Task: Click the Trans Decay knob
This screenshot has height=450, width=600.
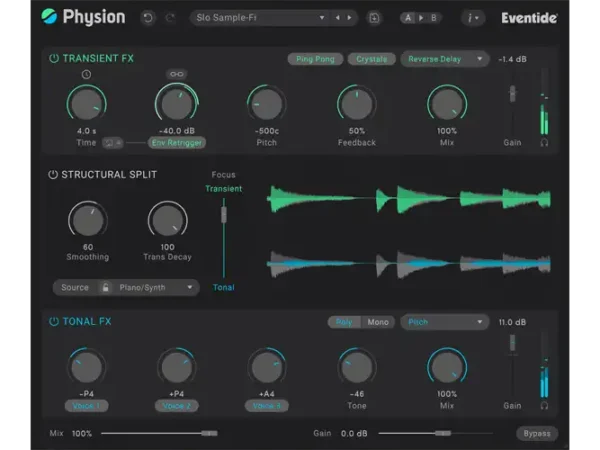Action: (x=168, y=220)
